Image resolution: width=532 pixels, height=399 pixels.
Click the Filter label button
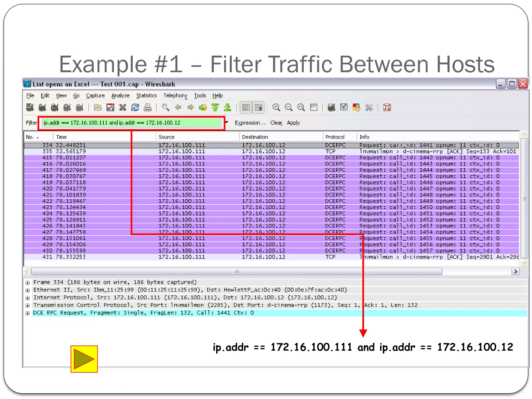[x=31, y=123]
